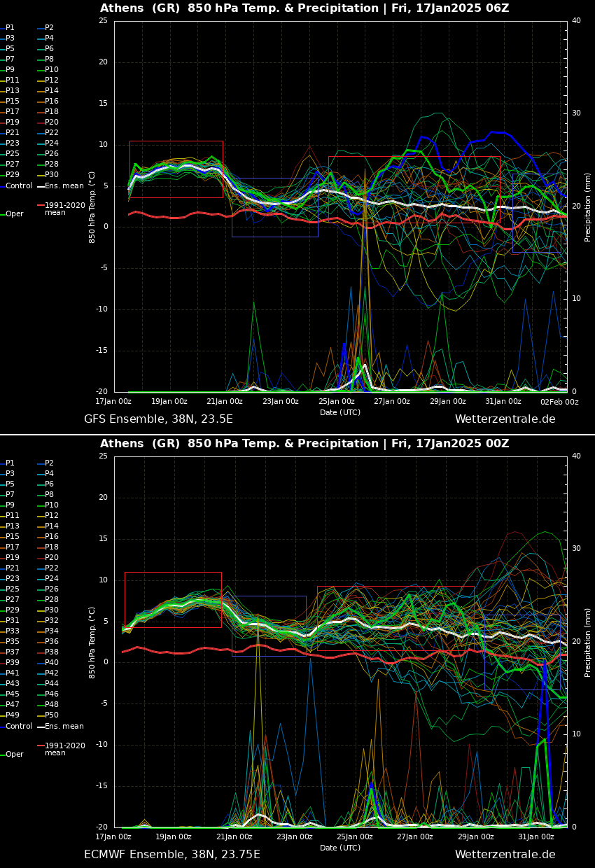The width and height of the screenshot is (595, 868).
Task: Click 'Date (UTC)' under the ECMWF chart
Action: pyautogui.click(x=340, y=848)
